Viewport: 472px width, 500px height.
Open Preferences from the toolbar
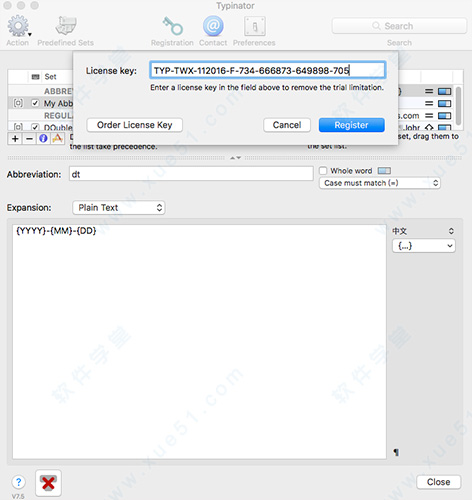click(x=255, y=26)
